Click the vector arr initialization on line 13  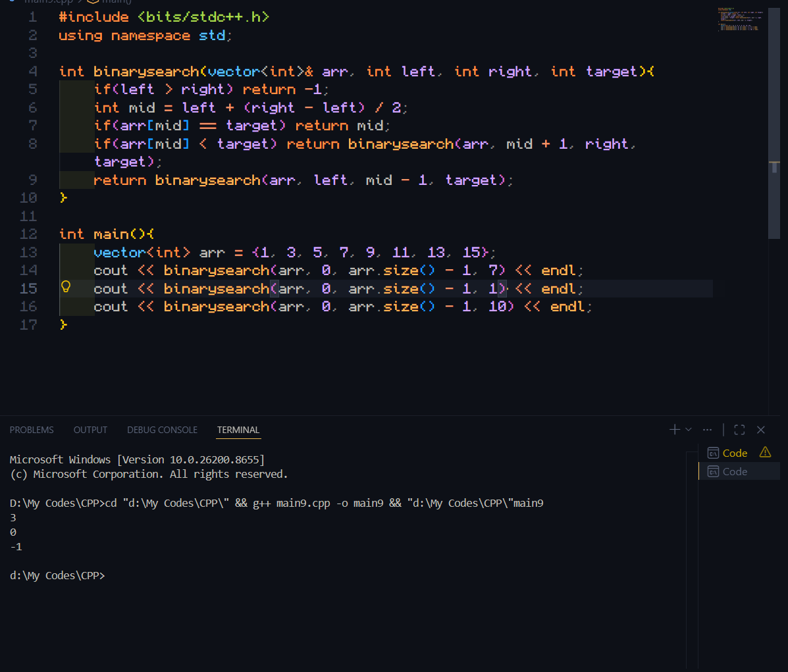294,252
